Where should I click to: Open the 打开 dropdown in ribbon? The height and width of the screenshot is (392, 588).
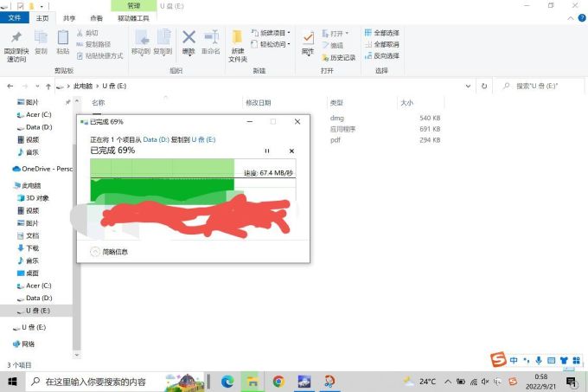335,34
